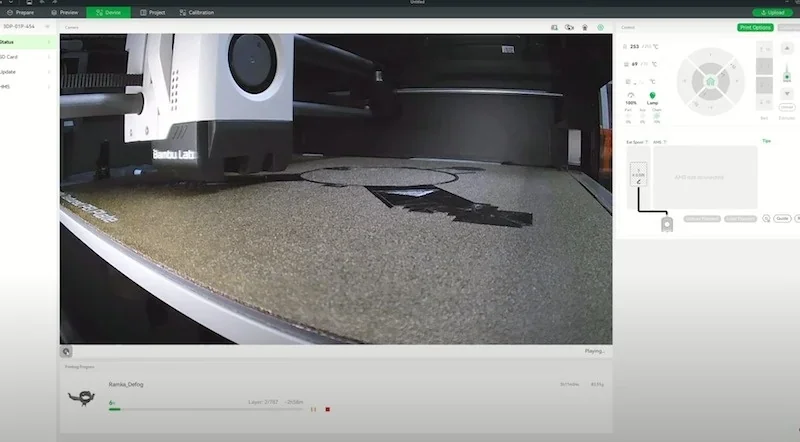Pause the current print job
This screenshot has width=800, height=442.
pos(313,409)
